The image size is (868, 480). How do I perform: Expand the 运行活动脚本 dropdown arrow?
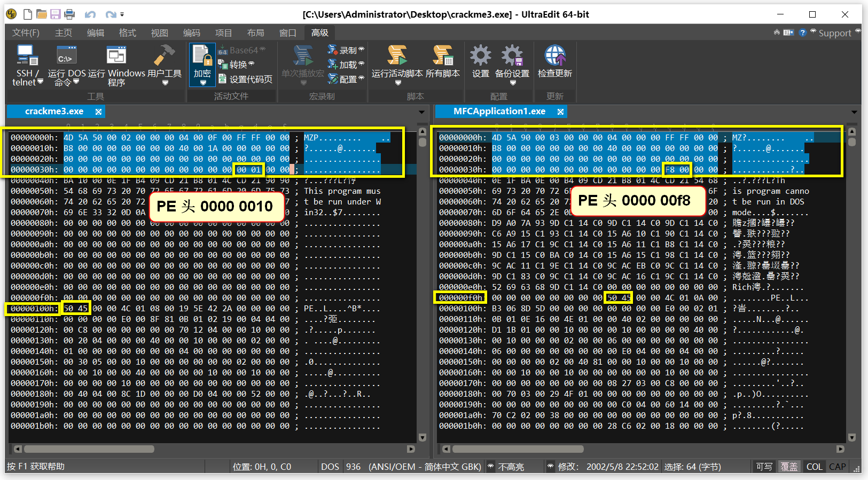pos(397,83)
